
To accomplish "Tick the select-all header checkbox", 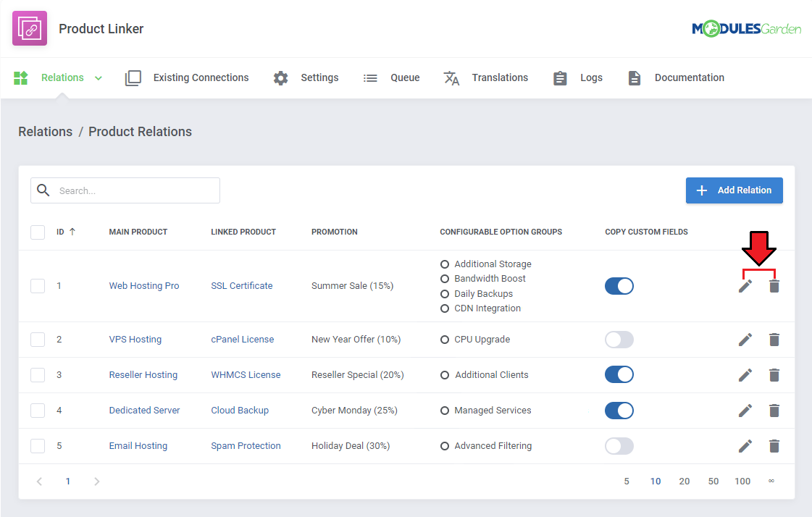I will [38, 232].
